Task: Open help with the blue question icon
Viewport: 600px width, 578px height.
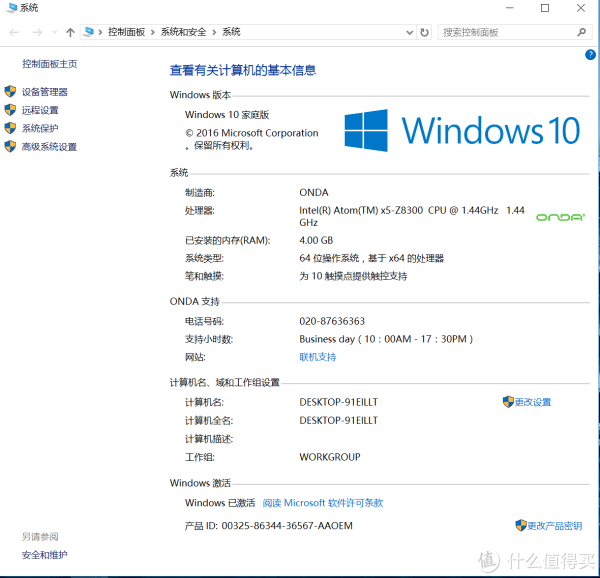Action: pos(590,55)
